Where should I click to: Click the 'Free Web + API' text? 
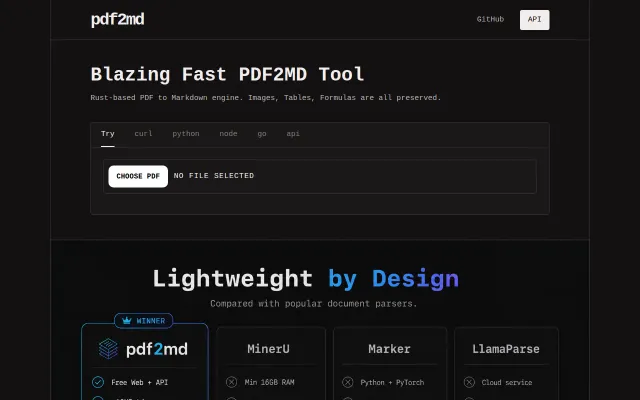[x=140, y=382]
